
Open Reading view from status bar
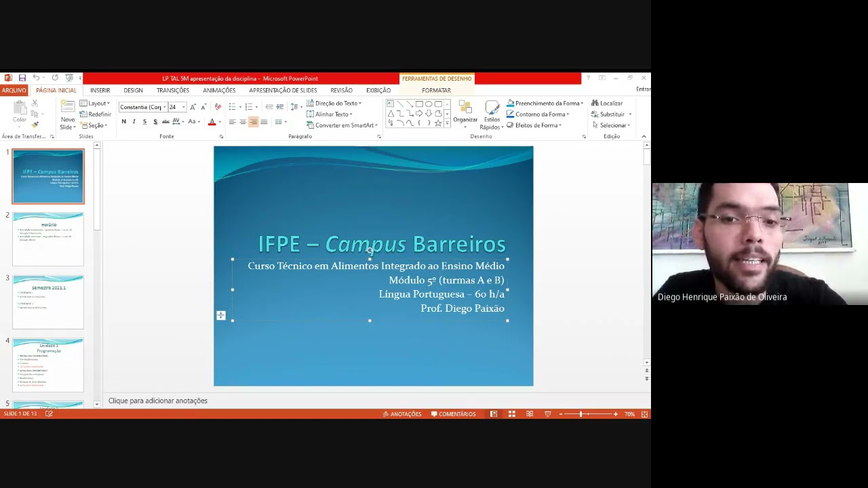click(x=530, y=414)
